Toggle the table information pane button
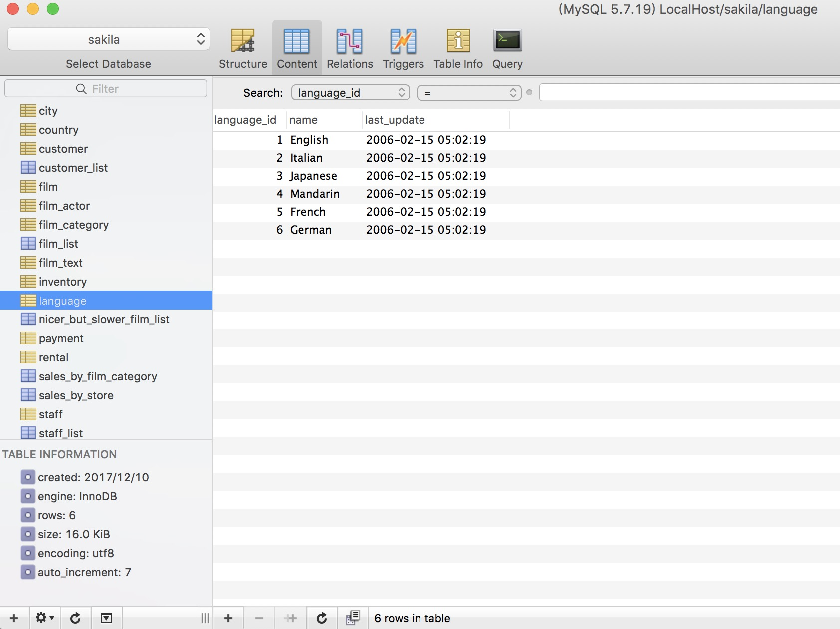The height and width of the screenshot is (629, 840). 106,618
